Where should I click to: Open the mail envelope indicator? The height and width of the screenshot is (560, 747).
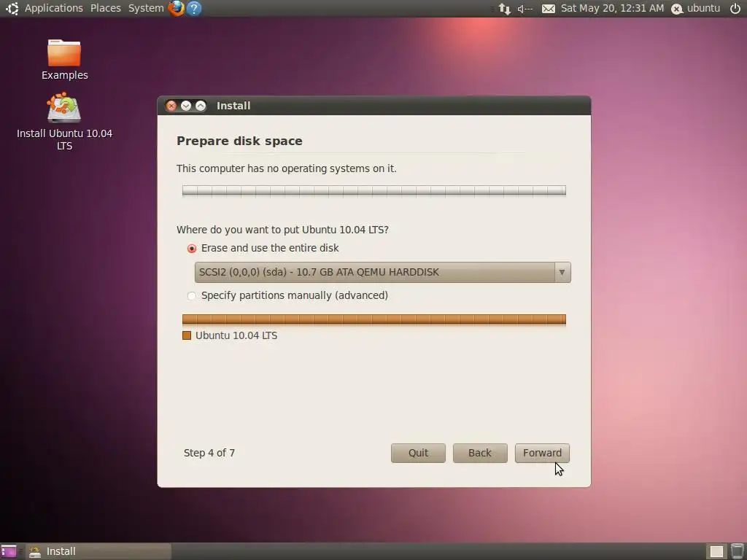pyautogui.click(x=549, y=9)
